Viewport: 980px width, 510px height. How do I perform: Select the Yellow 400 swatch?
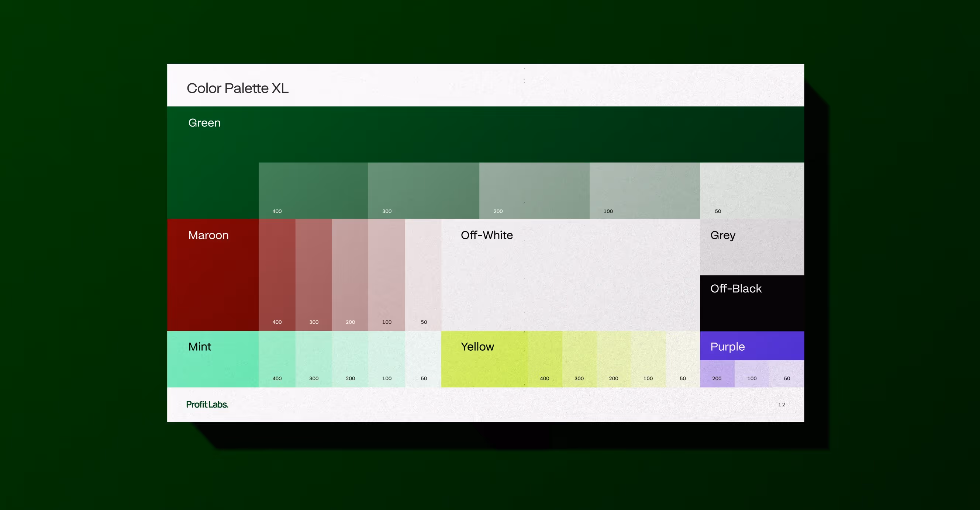click(x=545, y=359)
